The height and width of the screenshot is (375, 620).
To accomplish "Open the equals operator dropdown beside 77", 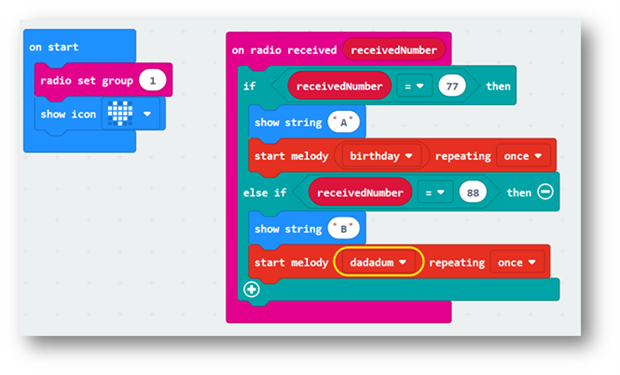I will [x=414, y=86].
